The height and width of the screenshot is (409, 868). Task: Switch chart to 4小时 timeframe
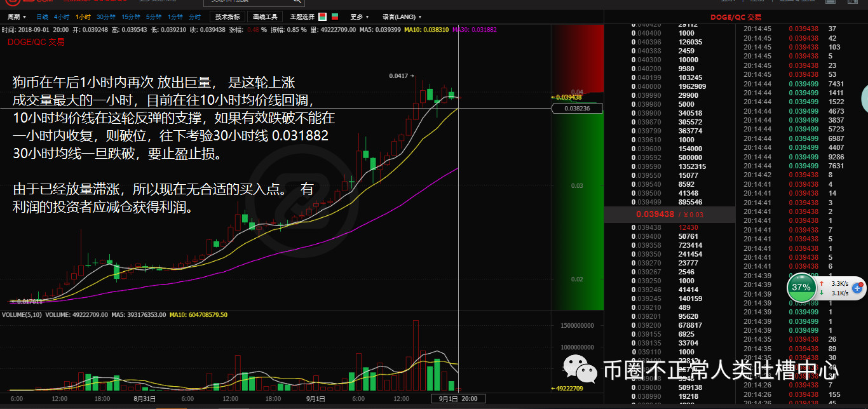pos(62,17)
